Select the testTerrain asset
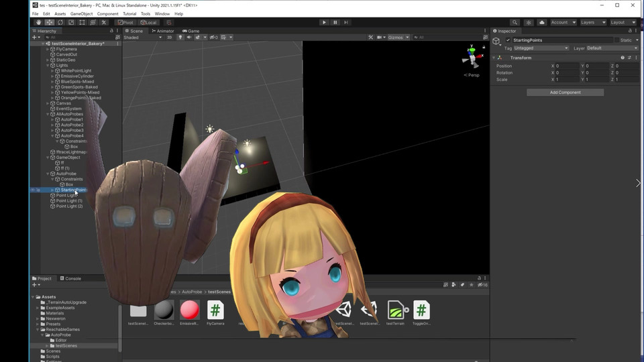The height and width of the screenshot is (362, 644). click(396, 313)
